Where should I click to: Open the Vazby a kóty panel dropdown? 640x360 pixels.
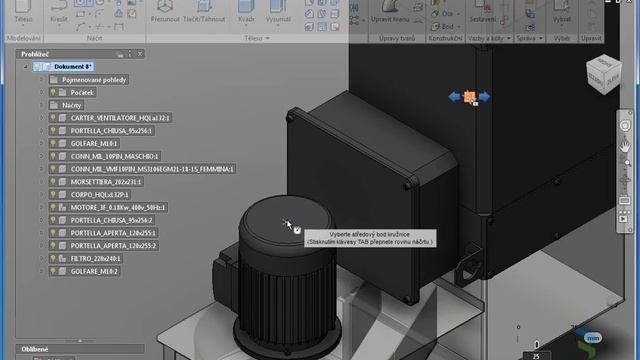[x=509, y=38]
